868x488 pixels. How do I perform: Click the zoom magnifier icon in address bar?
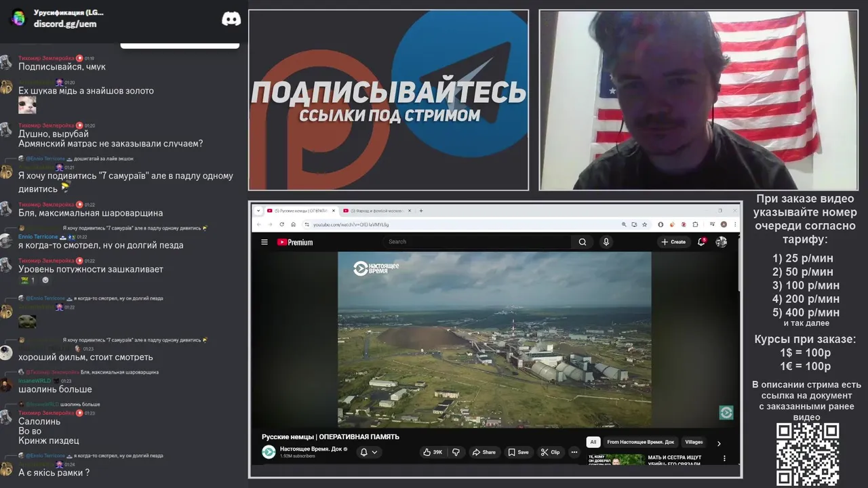pos(624,224)
